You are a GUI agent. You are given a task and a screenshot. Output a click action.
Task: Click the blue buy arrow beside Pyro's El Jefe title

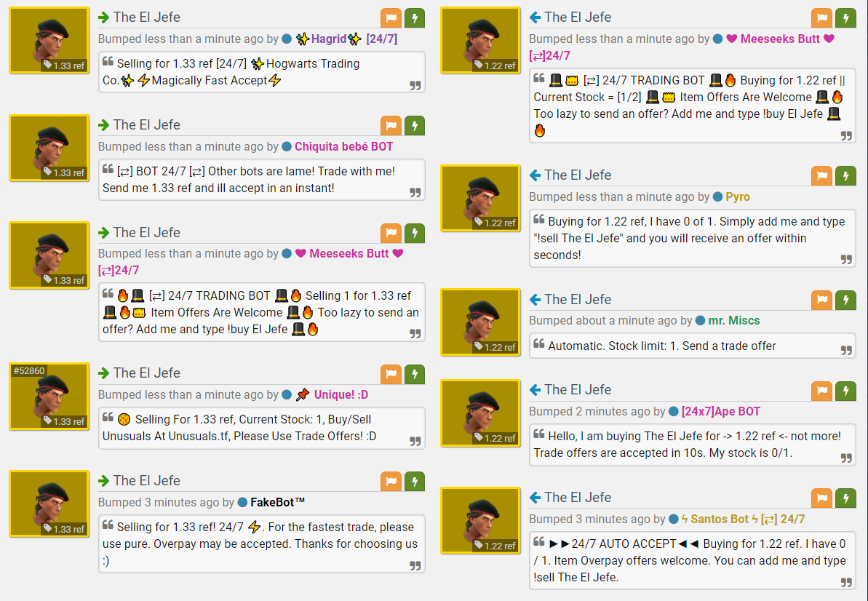click(x=535, y=175)
